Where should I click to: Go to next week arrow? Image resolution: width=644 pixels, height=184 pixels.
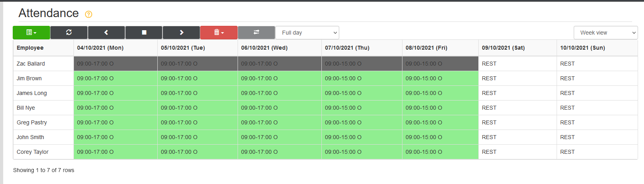(x=181, y=33)
